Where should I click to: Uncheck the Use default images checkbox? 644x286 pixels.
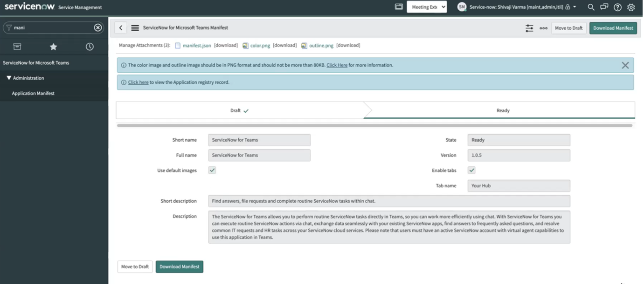[x=212, y=170]
